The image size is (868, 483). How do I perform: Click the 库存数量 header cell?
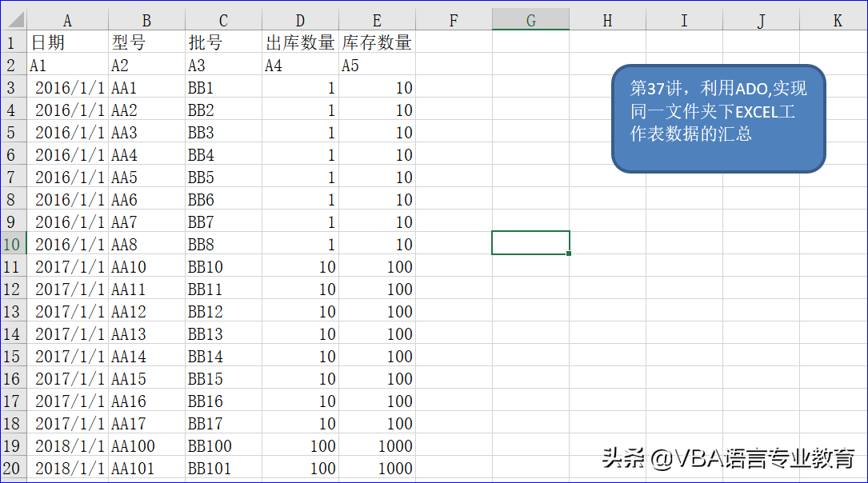pyautogui.click(x=377, y=42)
